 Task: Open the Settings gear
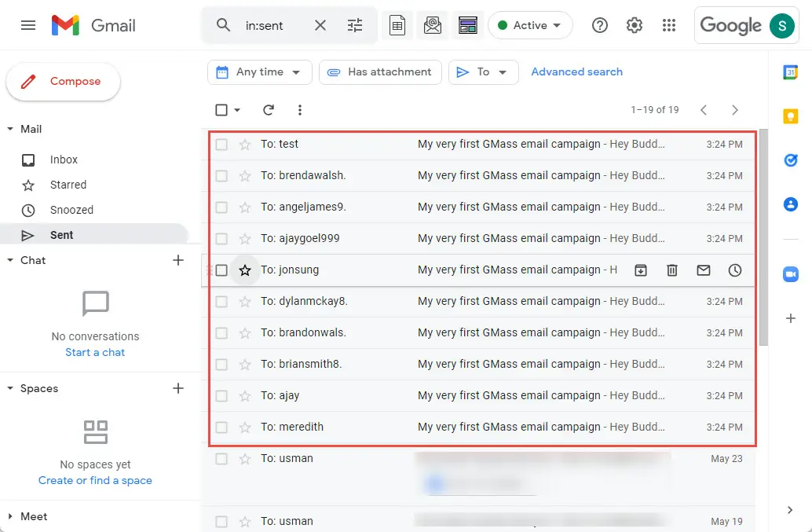click(x=635, y=25)
